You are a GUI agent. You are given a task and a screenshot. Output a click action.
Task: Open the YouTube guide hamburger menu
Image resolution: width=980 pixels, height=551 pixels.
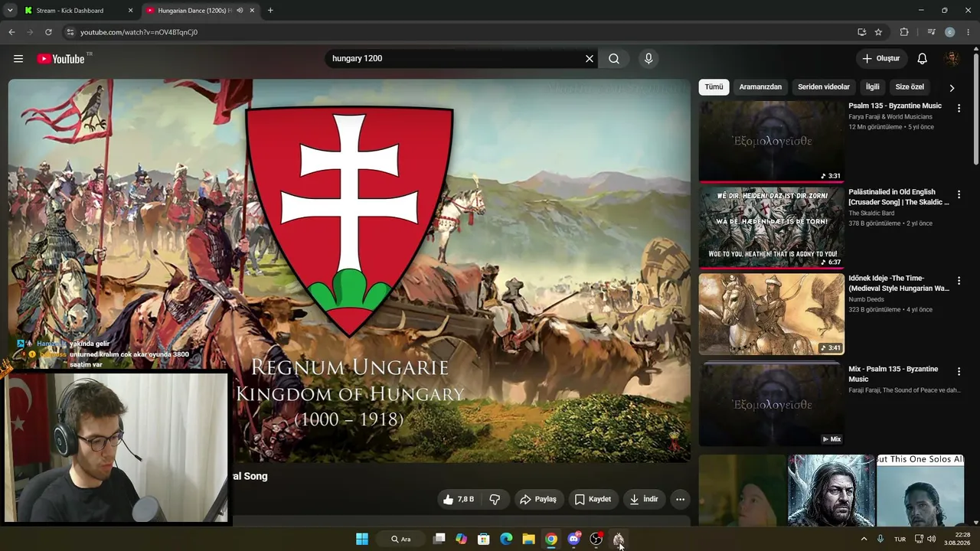click(x=18, y=59)
